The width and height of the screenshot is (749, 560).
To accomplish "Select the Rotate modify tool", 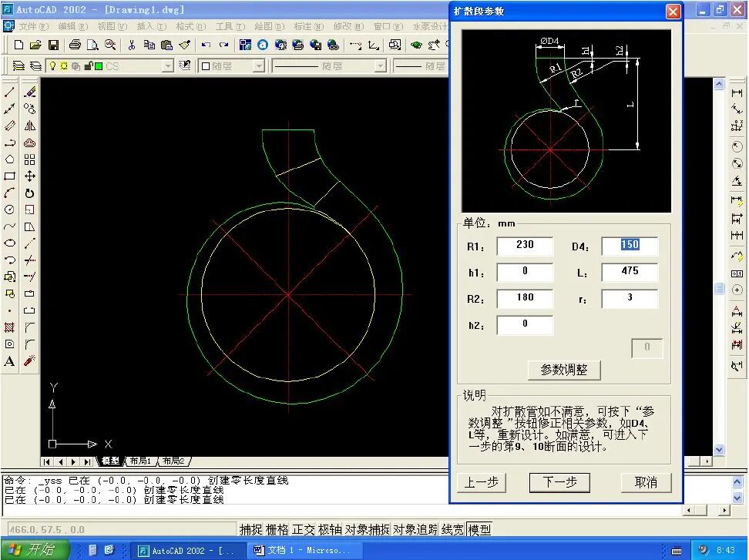I will [x=29, y=193].
